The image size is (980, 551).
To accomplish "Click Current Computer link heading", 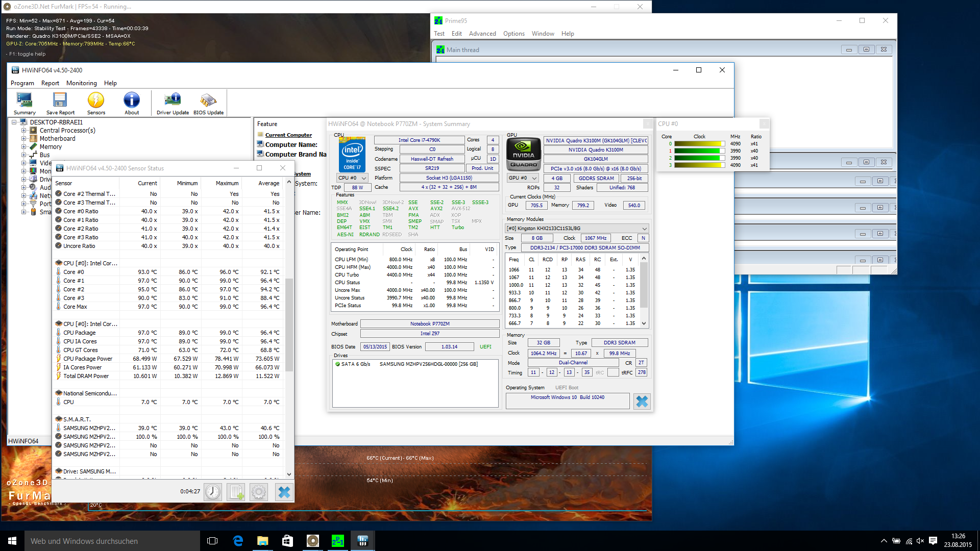I will click(x=288, y=135).
